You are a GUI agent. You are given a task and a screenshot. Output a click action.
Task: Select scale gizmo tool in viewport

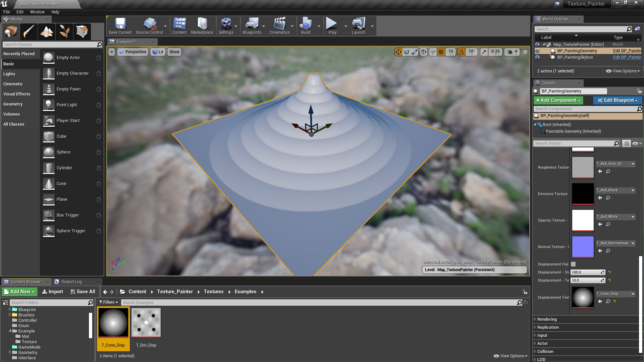(x=415, y=52)
